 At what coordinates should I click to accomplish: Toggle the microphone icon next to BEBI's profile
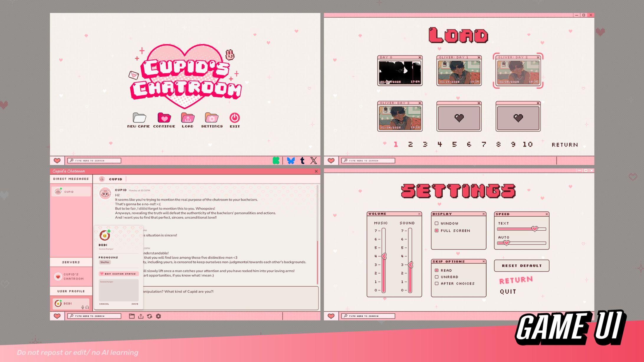(x=83, y=308)
